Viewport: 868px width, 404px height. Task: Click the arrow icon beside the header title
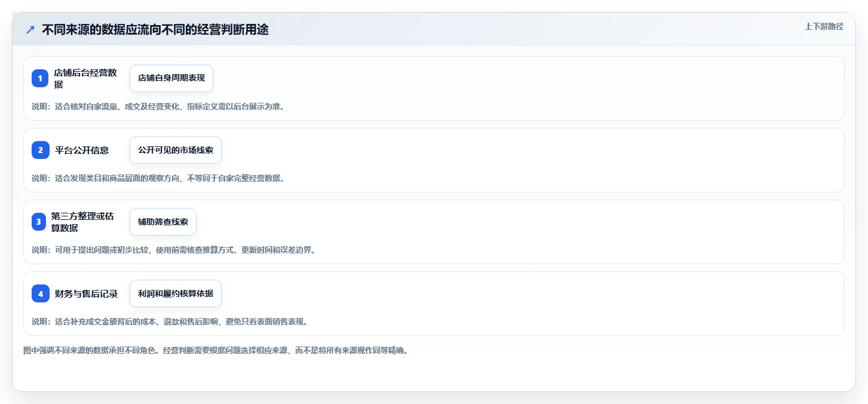click(30, 29)
